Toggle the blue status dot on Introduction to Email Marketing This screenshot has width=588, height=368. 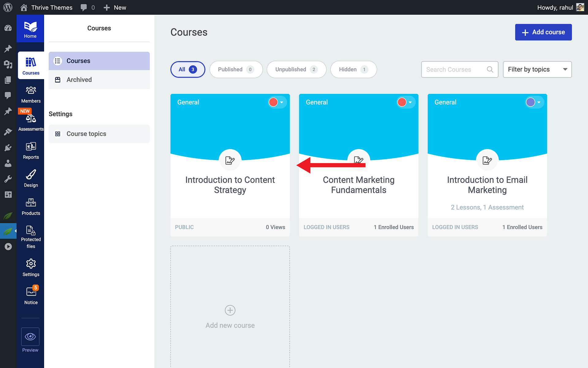530,102
